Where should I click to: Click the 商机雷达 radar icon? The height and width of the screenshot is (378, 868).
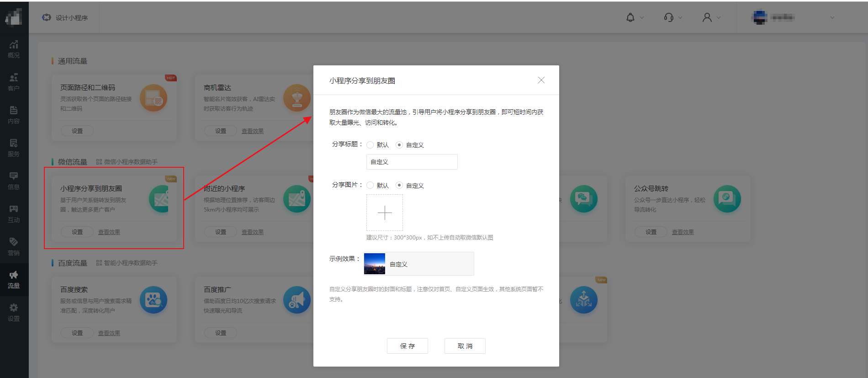pos(297,98)
